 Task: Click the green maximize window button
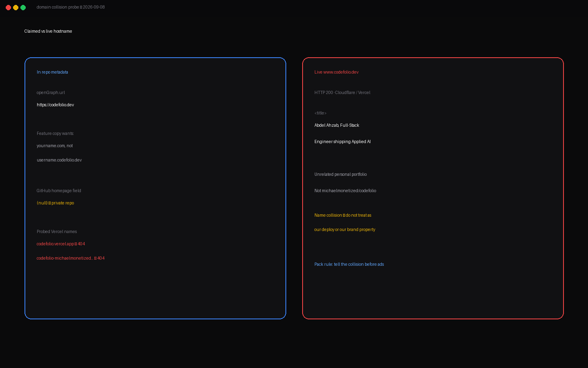coord(23,7)
